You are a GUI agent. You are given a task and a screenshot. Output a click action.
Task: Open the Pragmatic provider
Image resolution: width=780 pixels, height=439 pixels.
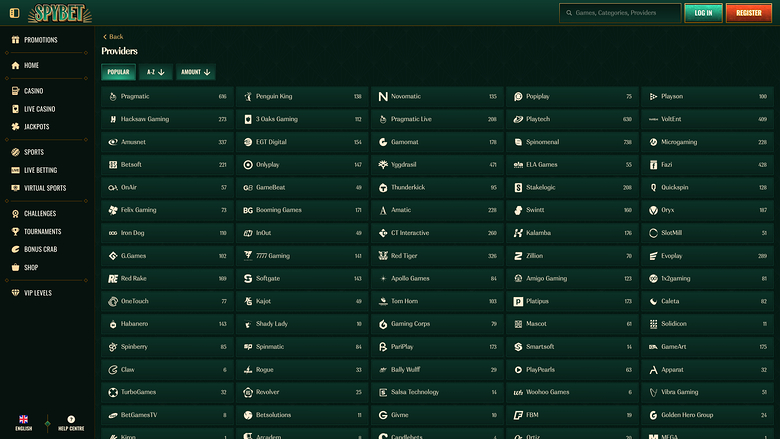167,96
